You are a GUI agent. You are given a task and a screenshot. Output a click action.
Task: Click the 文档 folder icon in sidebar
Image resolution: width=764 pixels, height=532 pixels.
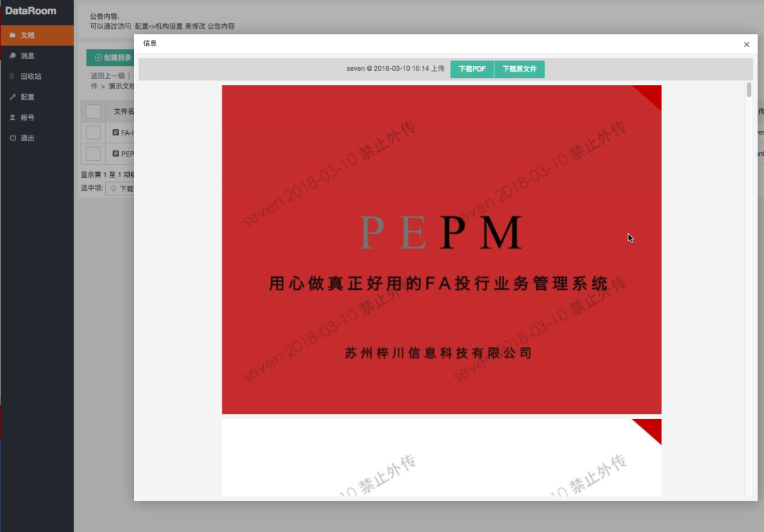(12, 35)
